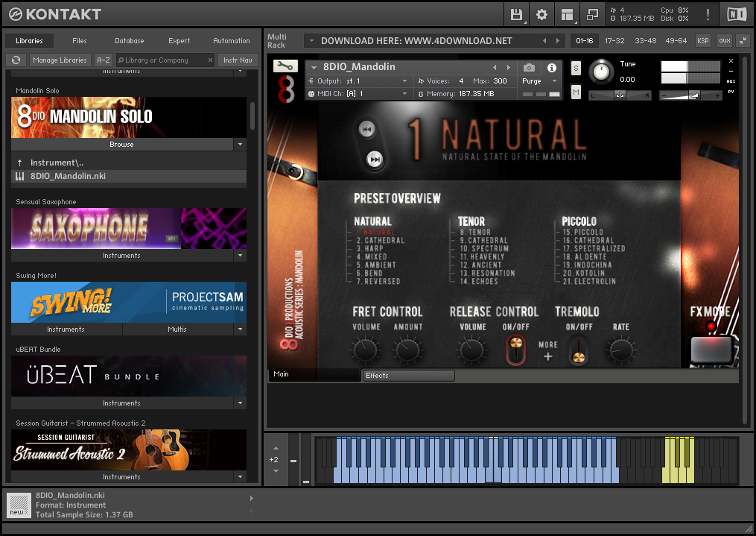
Task: Switch to Expert tab
Action: pyautogui.click(x=180, y=40)
